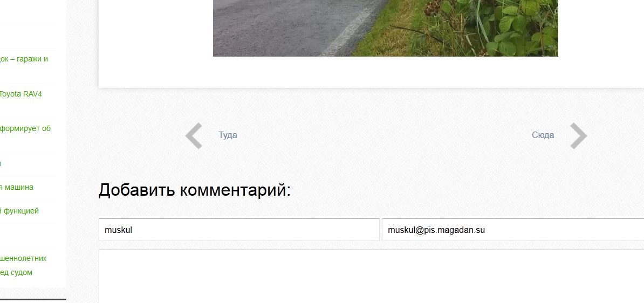Open sidebar link ending with гаражи и
Screen dimensions: 644x303
pos(24,59)
